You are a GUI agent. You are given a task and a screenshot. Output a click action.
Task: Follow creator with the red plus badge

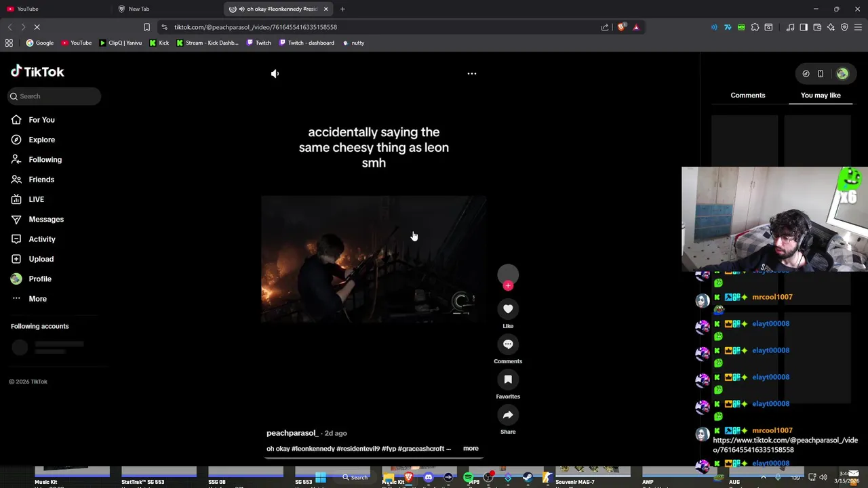508,285
